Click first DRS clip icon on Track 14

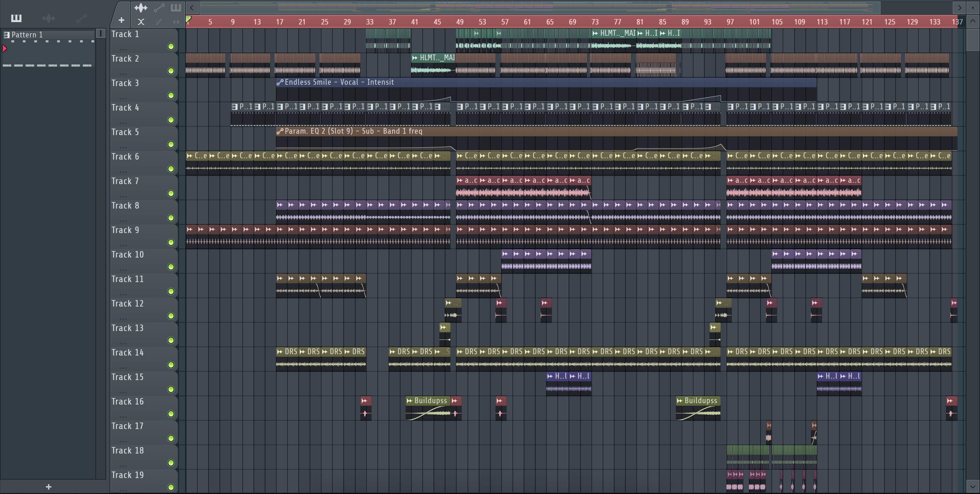pyautogui.click(x=280, y=352)
